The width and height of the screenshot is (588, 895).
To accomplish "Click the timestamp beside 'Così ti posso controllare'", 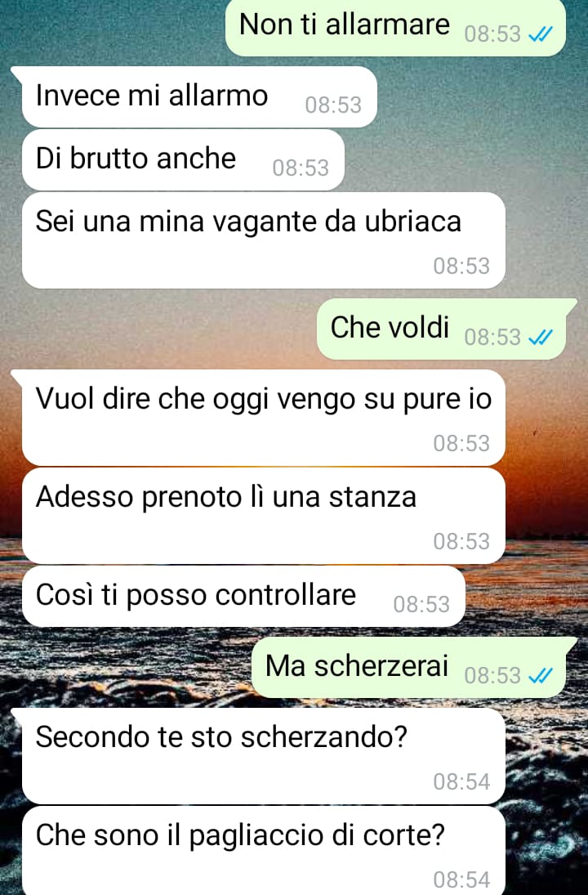I will click(x=421, y=604).
